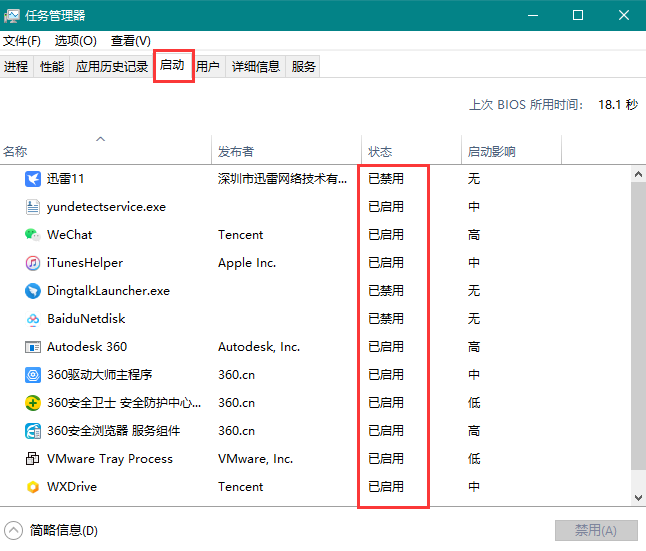Click the Autodesk, Inc. publisher cell
The image size is (646, 551).
259,347
